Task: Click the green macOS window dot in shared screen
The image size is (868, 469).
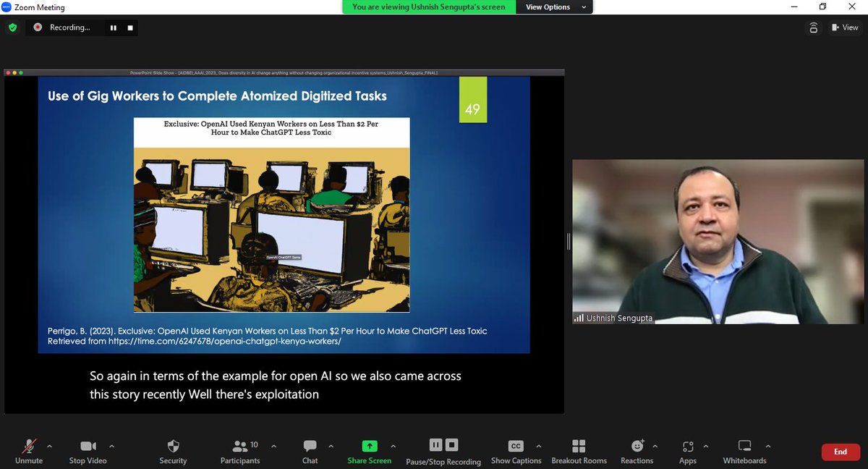Action: (21, 72)
